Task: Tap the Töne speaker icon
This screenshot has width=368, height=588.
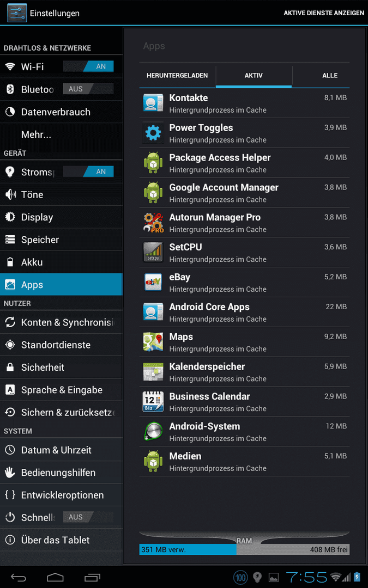Action: pyautogui.click(x=10, y=194)
